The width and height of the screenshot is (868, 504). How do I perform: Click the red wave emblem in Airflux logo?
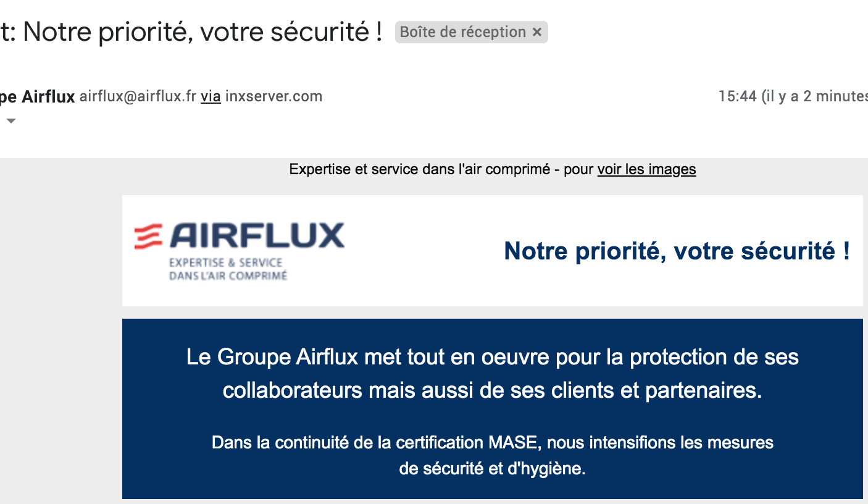pyautogui.click(x=148, y=237)
